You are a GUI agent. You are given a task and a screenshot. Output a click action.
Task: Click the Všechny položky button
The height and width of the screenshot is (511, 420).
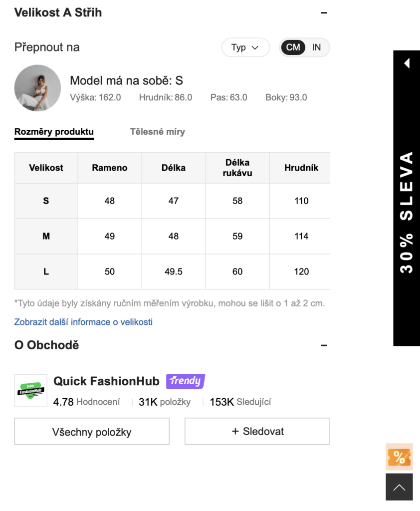[x=92, y=432]
